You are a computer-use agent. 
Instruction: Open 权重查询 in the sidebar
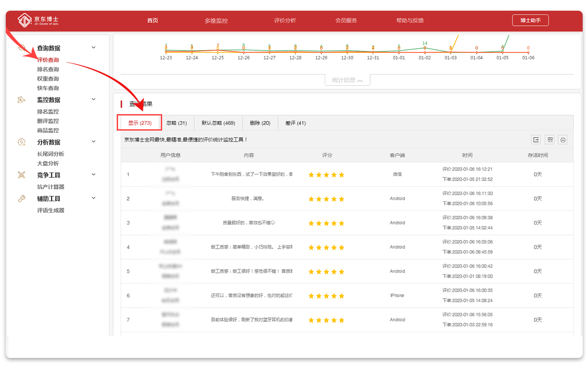(x=48, y=79)
